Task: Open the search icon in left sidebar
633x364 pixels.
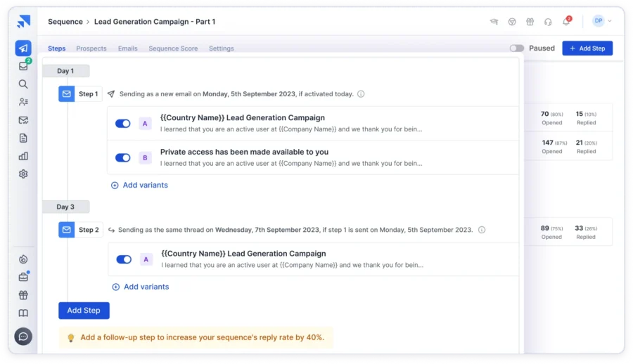Action: pyautogui.click(x=23, y=84)
